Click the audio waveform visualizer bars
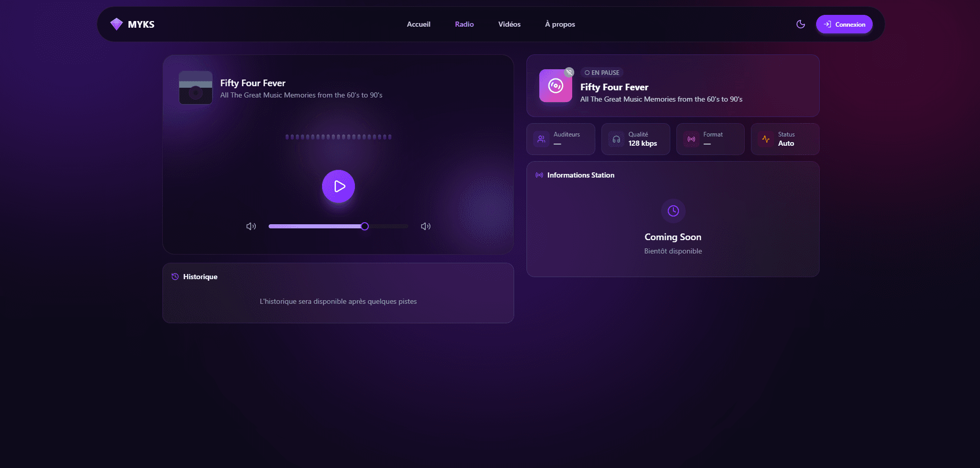Image resolution: width=980 pixels, height=468 pixels. [338, 137]
